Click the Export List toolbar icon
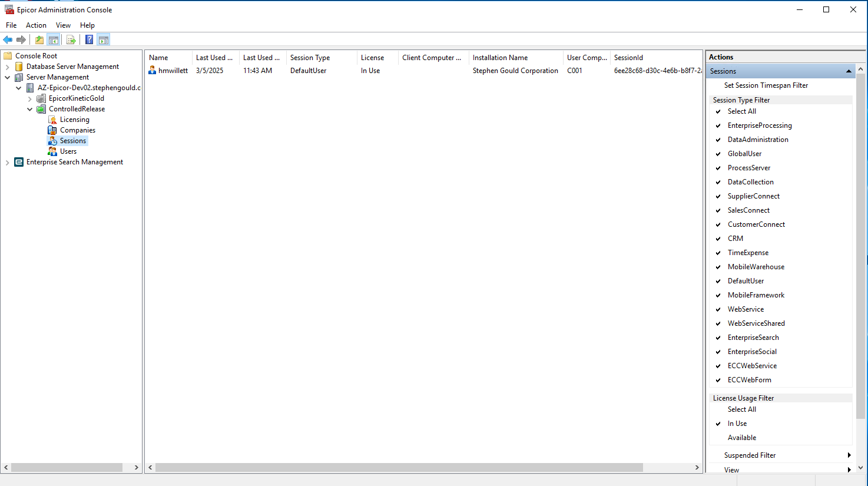Screen dimensions: 868x486 71,39
